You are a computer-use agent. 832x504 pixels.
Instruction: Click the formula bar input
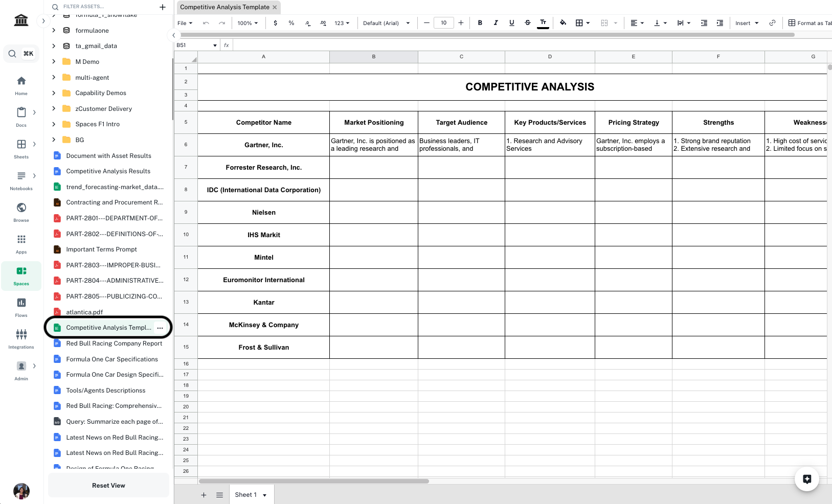[532, 45]
